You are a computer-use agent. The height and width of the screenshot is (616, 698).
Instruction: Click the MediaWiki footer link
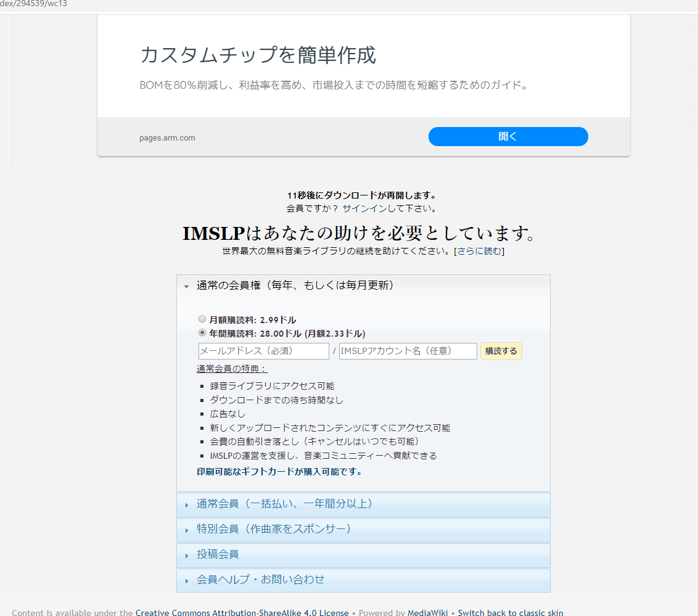tap(427, 612)
